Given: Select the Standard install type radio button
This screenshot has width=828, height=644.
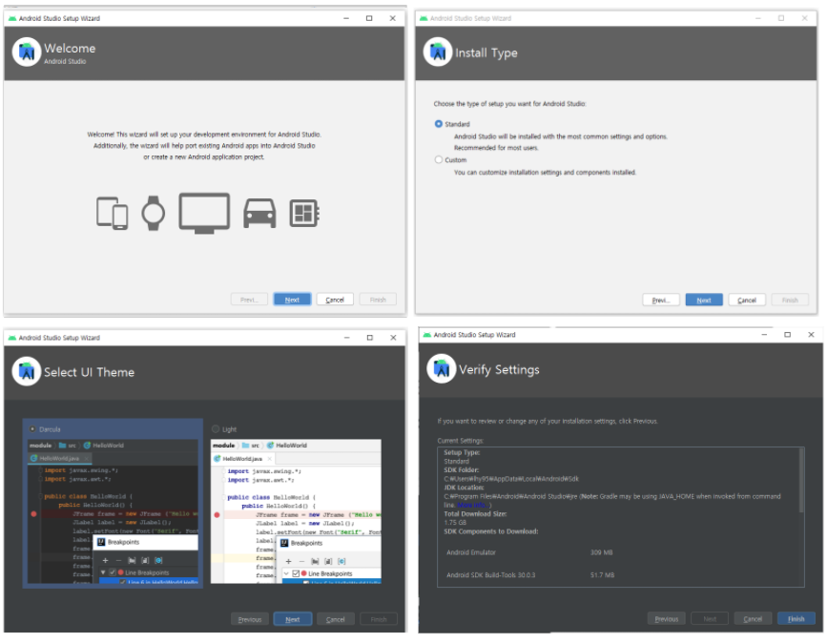Looking at the screenshot, I should (x=438, y=124).
